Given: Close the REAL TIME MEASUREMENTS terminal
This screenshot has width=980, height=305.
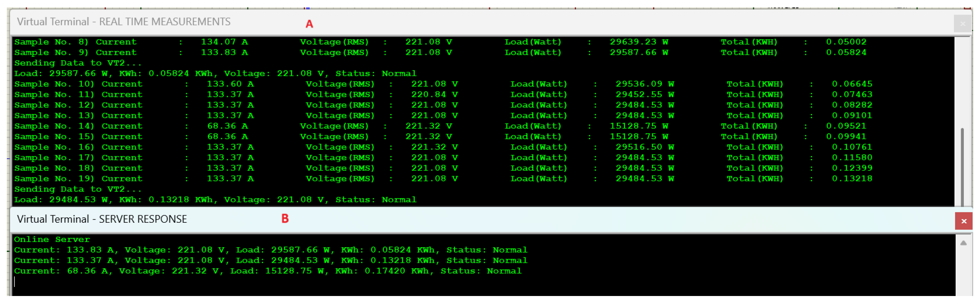Looking at the screenshot, I should point(963,24).
